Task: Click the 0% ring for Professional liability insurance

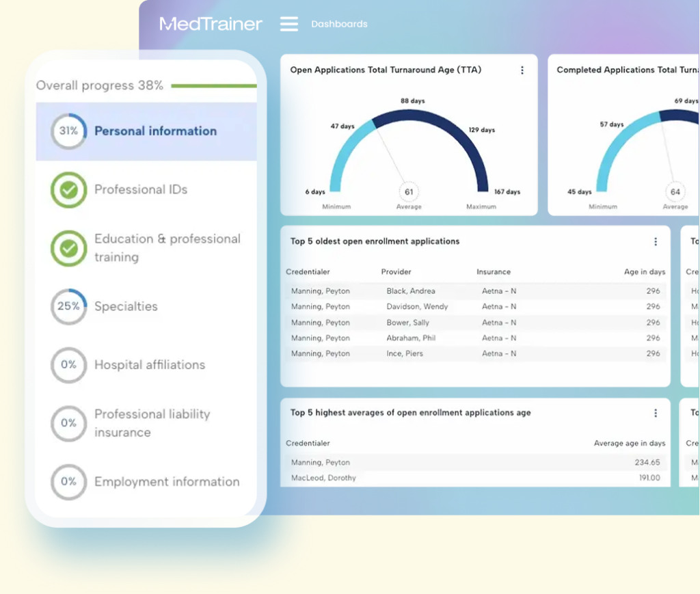Action: (x=68, y=423)
